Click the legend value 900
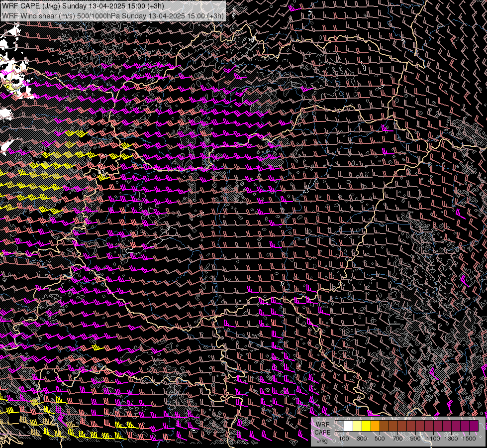Screen dimensions: 487x448 click(x=415, y=439)
